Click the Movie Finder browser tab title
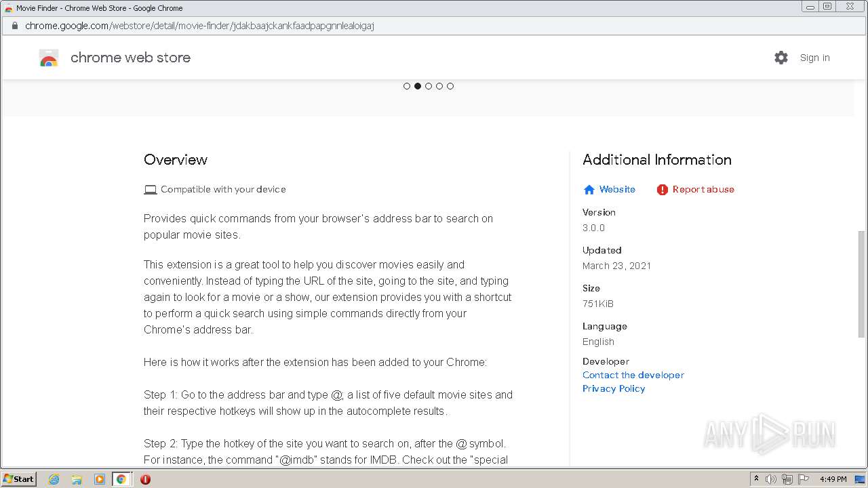Image resolution: width=868 pixels, height=488 pixels. [x=99, y=8]
